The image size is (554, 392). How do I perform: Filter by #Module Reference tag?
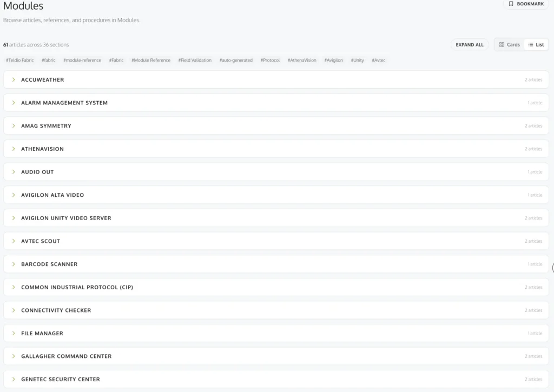(x=151, y=61)
